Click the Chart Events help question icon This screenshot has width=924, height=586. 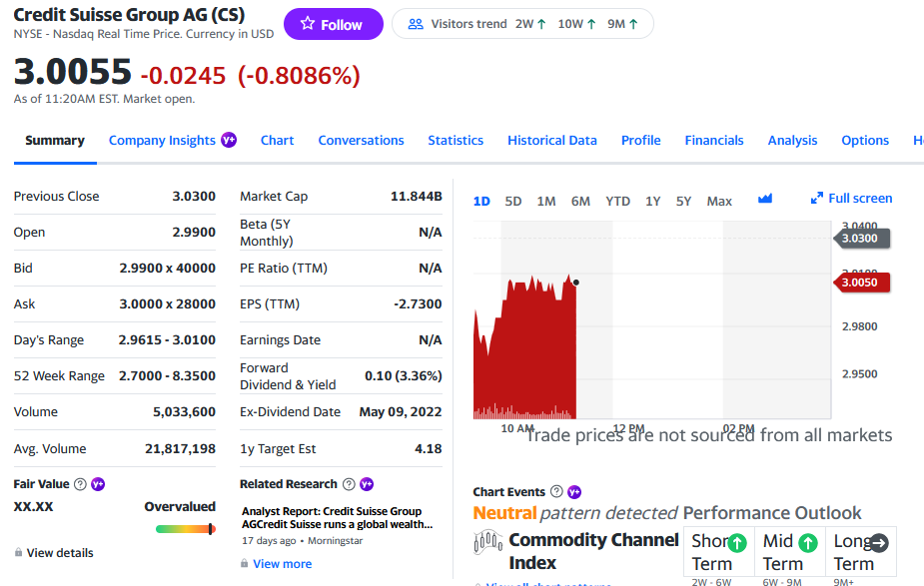click(556, 491)
